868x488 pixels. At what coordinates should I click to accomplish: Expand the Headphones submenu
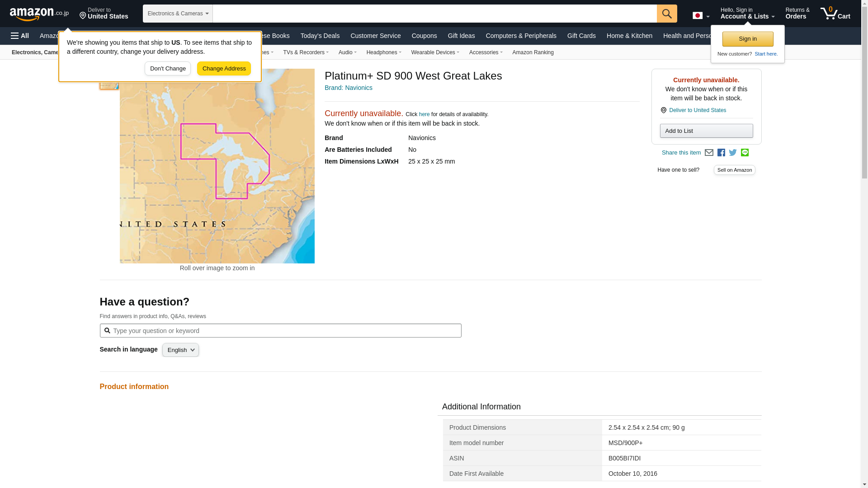point(383,52)
